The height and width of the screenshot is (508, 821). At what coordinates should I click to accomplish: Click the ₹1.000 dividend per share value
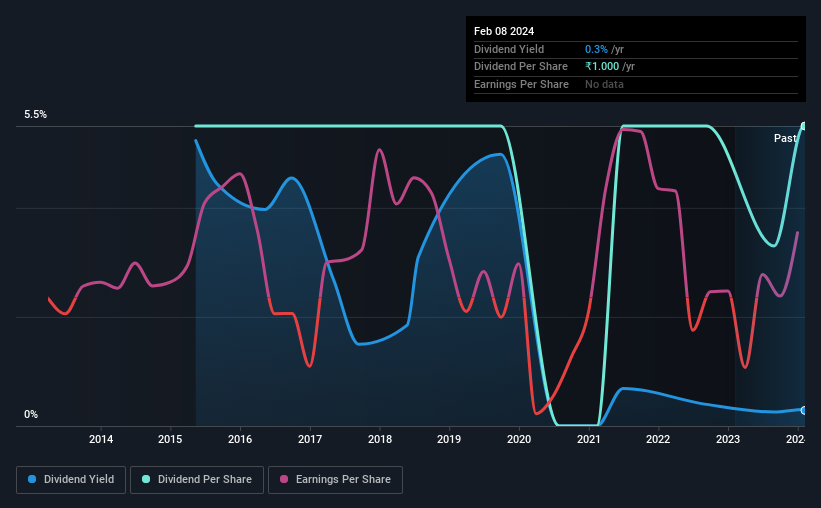point(602,67)
